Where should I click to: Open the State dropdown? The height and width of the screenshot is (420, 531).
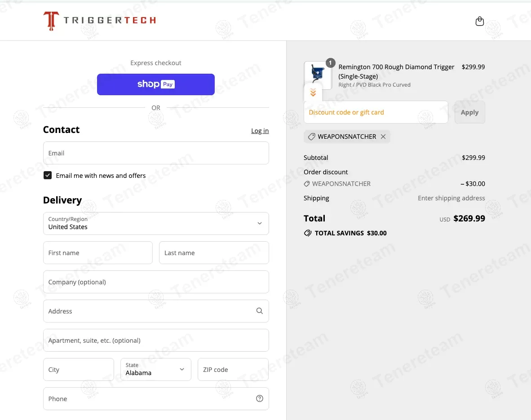click(x=155, y=369)
